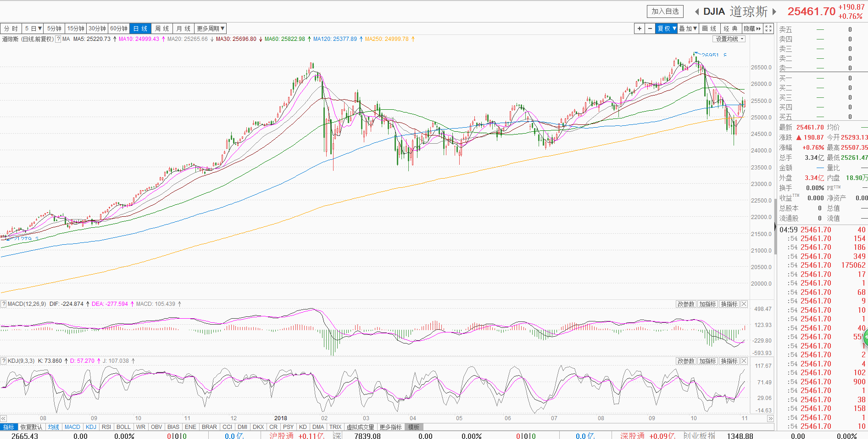Viewport: 868px width, 439px height.
Task: Close the MACD indicator panel
Action: click(744, 304)
